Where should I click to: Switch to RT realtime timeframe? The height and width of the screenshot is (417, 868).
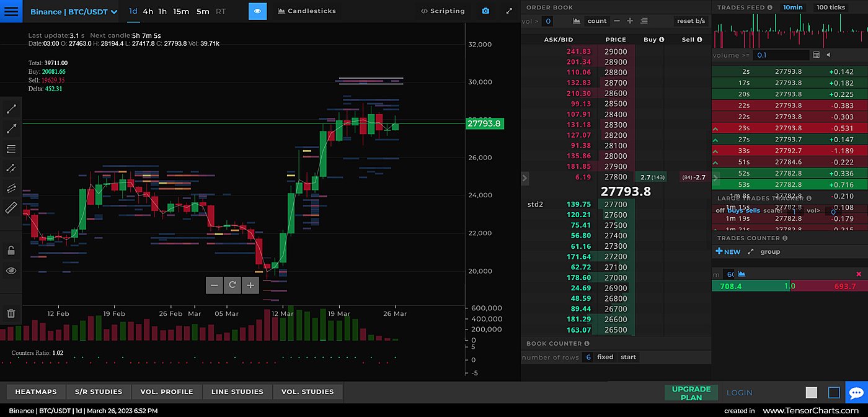pyautogui.click(x=221, y=11)
